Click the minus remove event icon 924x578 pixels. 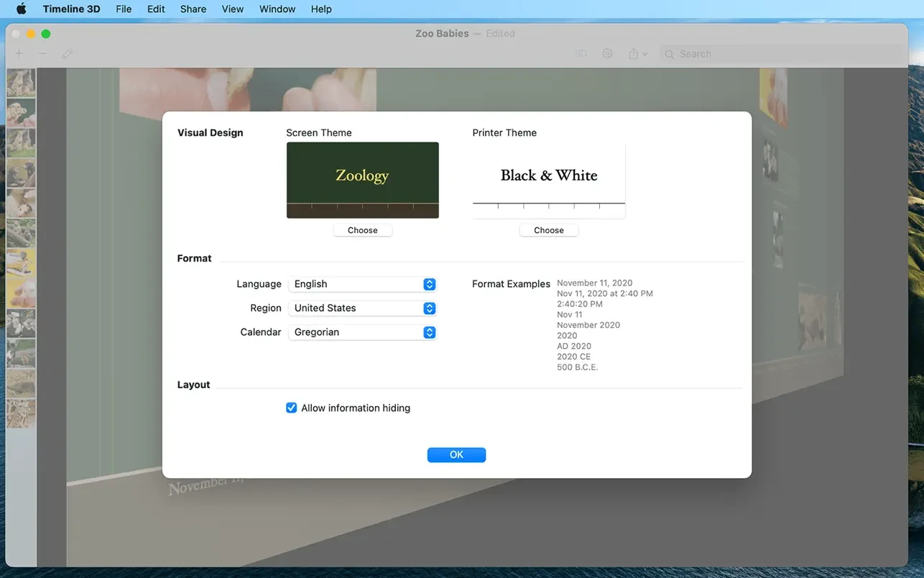coord(43,54)
